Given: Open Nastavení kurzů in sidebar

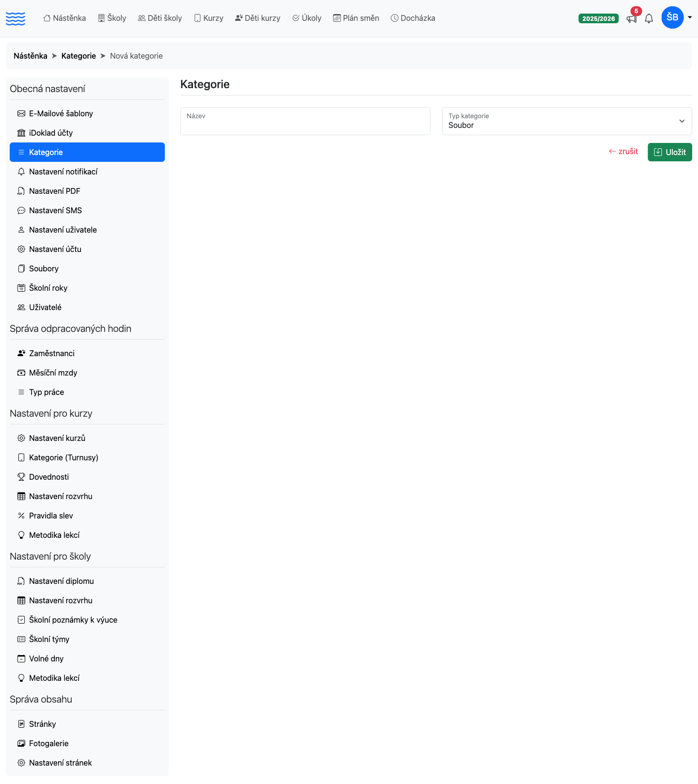Looking at the screenshot, I should pos(87,438).
